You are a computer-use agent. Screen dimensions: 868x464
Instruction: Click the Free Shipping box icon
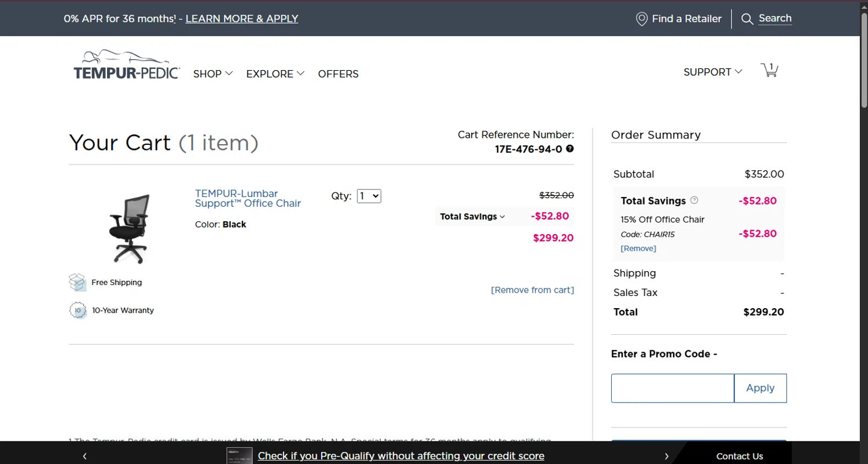click(78, 283)
